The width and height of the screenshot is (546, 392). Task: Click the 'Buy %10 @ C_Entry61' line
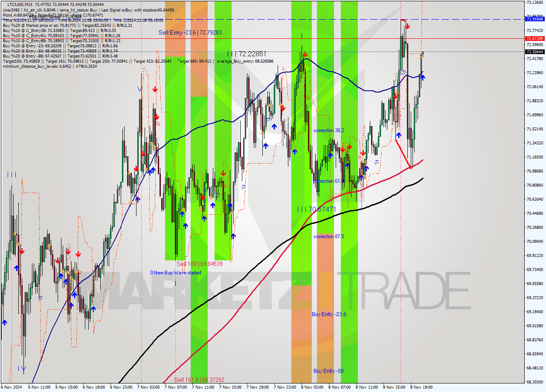click(x=61, y=35)
